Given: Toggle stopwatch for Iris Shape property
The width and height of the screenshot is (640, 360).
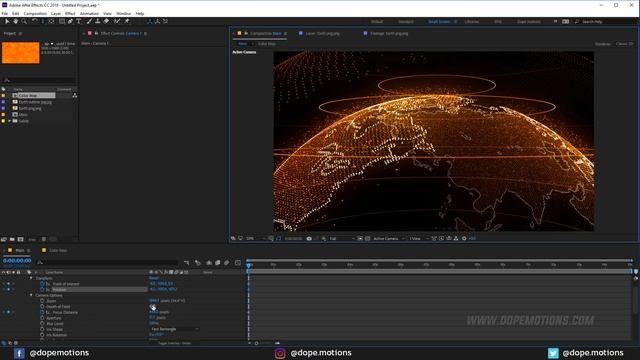Looking at the screenshot, I should click(42, 329).
